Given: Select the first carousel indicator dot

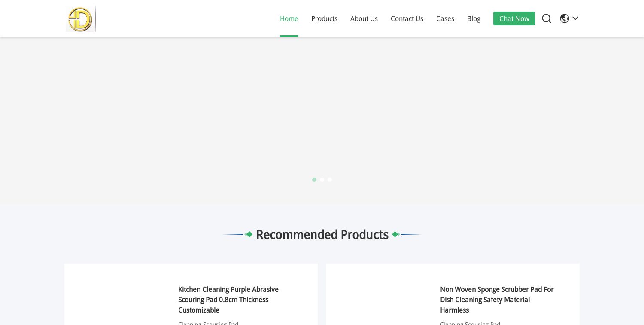Looking at the screenshot, I should tap(314, 180).
